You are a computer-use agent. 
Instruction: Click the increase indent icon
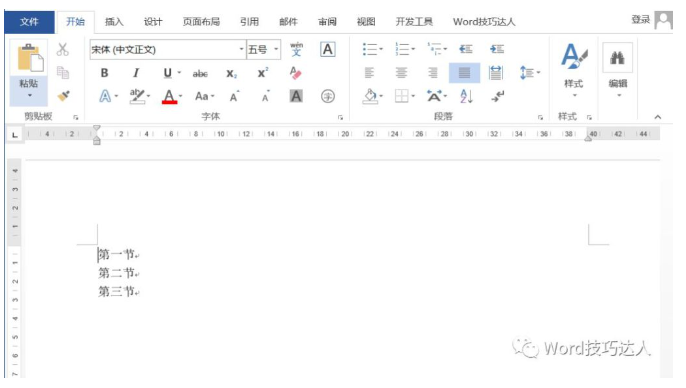(x=497, y=49)
